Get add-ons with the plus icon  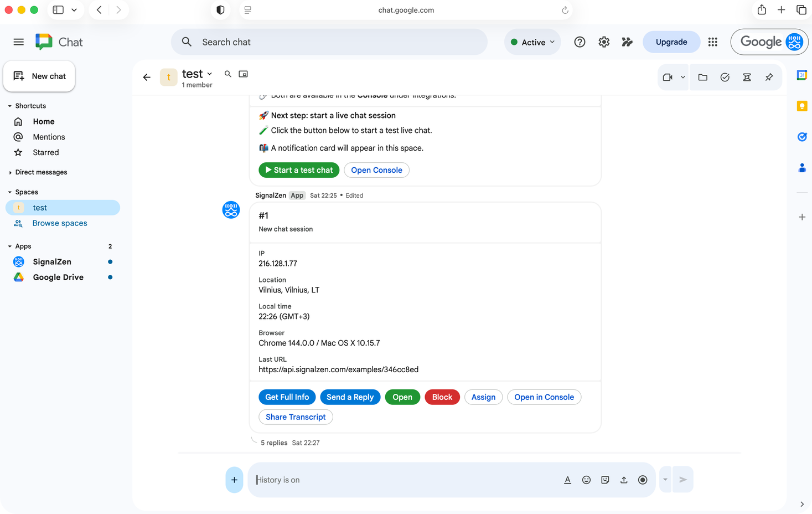click(801, 217)
